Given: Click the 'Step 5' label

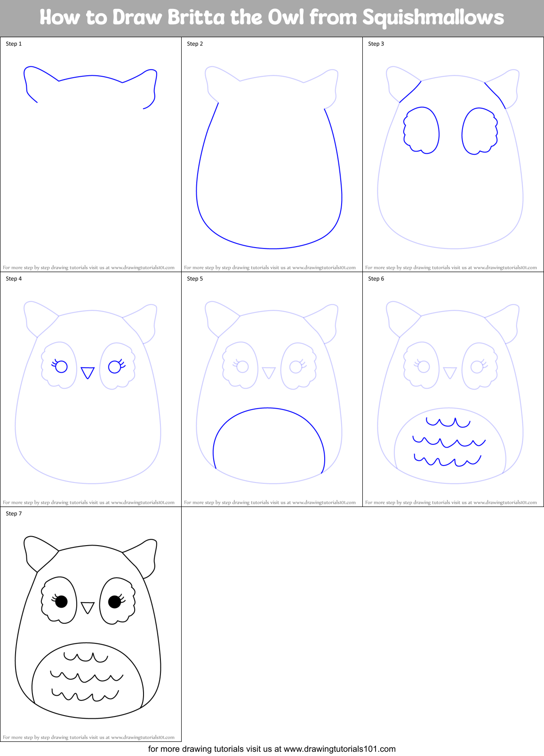Looking at the screenshot, I should pyautogui.click(x=195, y=279).
